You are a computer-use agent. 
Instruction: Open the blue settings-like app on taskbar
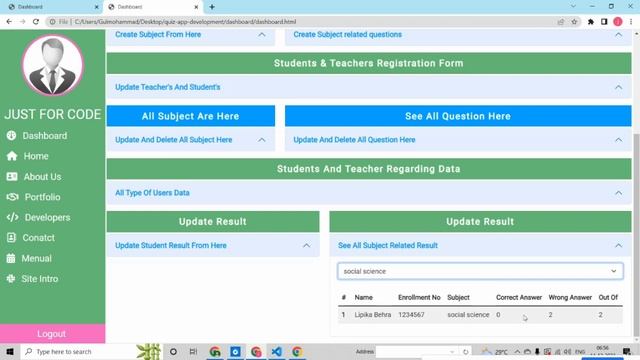[236, 351]
